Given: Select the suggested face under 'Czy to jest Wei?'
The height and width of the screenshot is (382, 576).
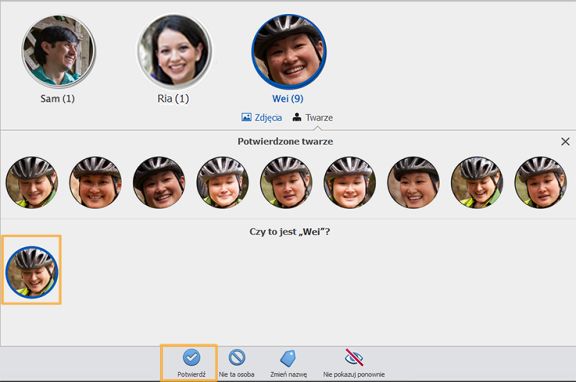Looking at the screenshot, I should pyautogui.click(x=32, y=272).
